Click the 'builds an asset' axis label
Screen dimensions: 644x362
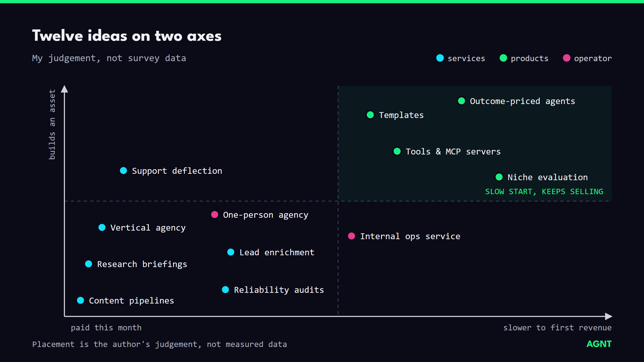52,124
